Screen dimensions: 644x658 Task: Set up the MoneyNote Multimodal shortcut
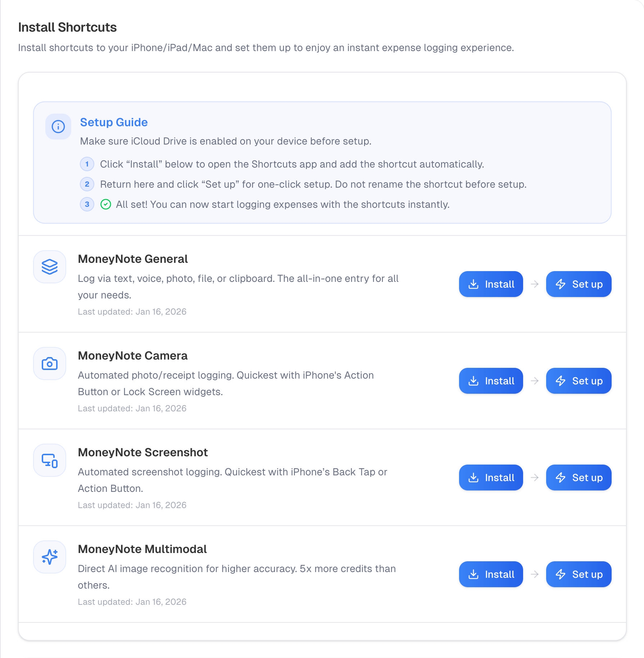click(579, 574)
